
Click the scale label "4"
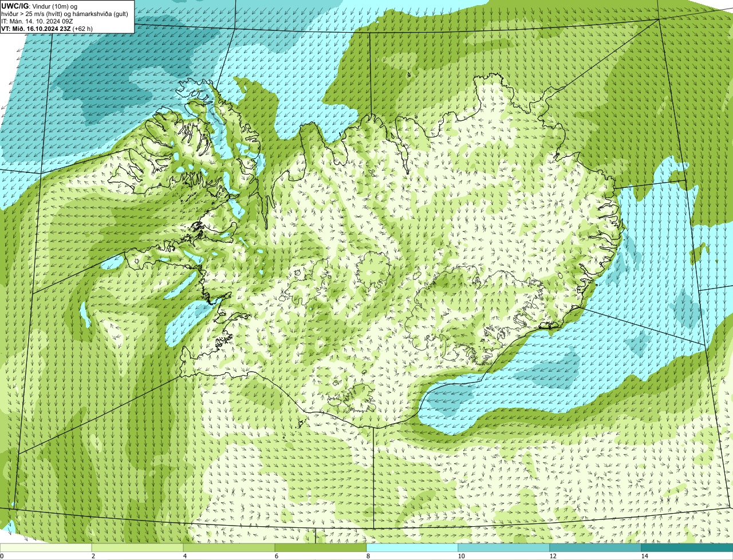184,556
